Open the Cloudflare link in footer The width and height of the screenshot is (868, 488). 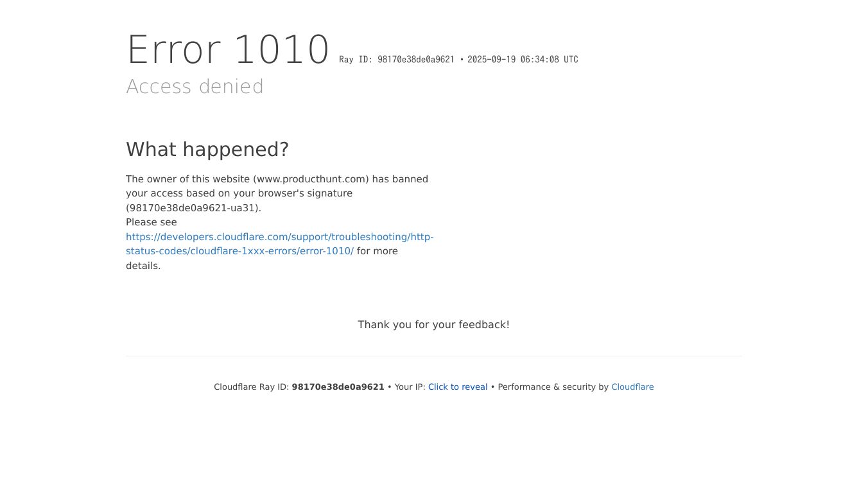632,387
